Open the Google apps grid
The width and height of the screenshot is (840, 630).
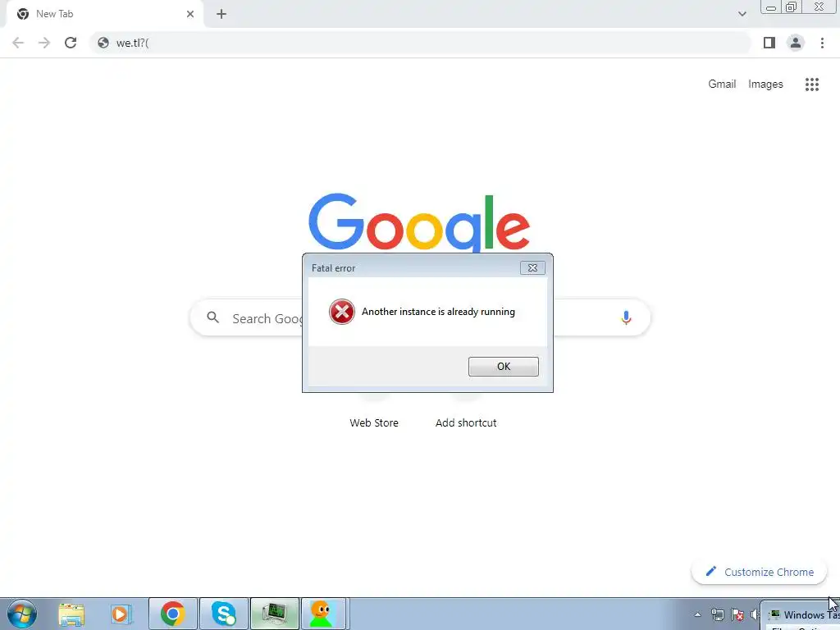(811, 84)
